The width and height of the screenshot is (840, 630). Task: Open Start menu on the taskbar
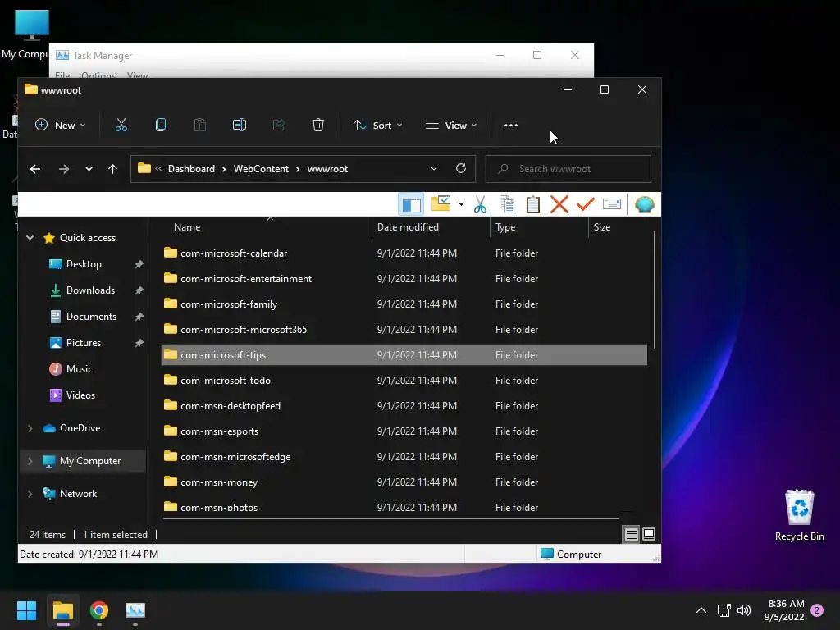pos(26,610)
